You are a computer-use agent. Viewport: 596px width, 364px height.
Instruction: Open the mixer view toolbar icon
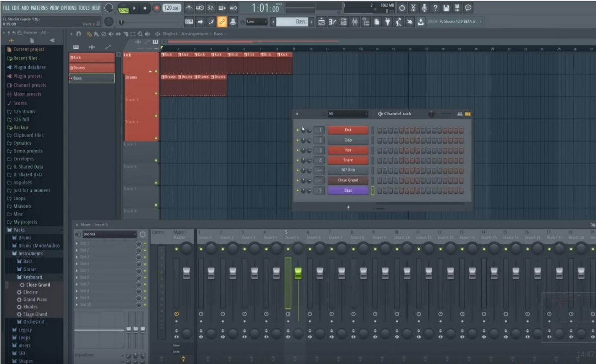[x=355, y=21]
